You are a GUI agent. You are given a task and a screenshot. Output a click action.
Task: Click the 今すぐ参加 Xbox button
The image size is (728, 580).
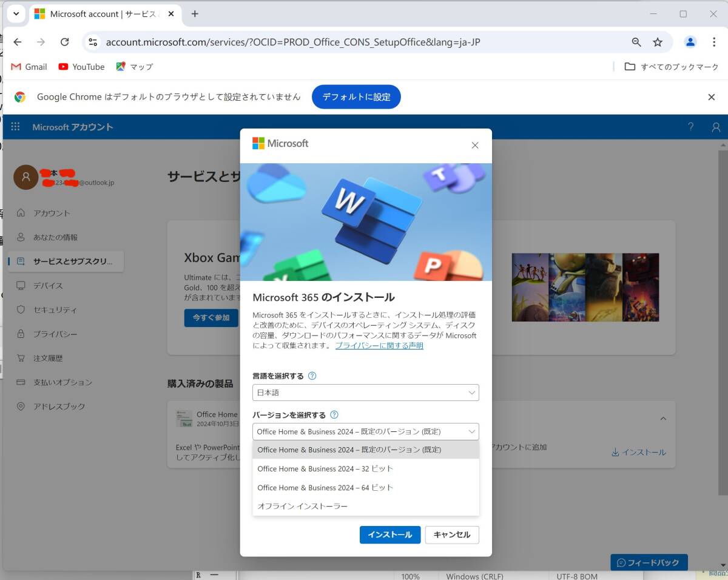211,318
